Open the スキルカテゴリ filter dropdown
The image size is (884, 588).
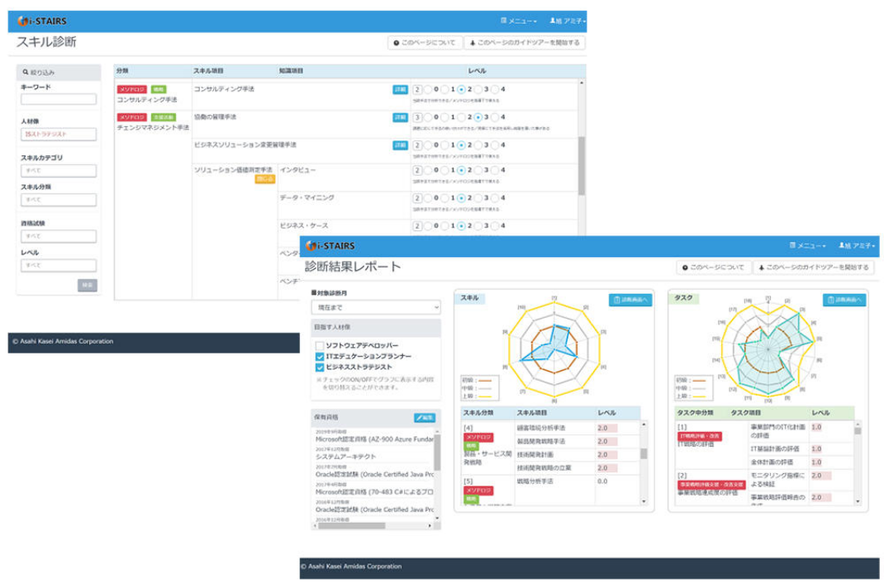tap(59, 170)
